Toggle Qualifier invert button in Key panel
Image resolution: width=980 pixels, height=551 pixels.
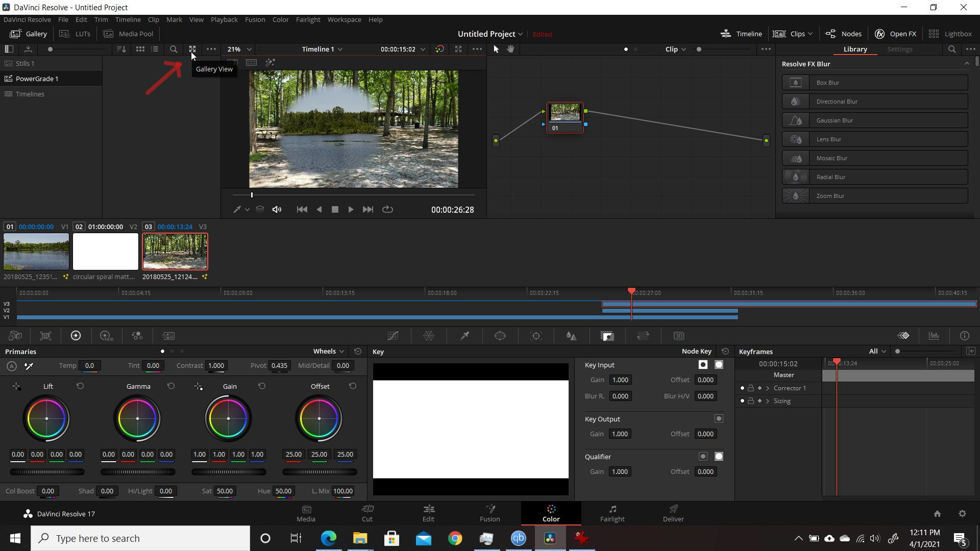(703, 457)
